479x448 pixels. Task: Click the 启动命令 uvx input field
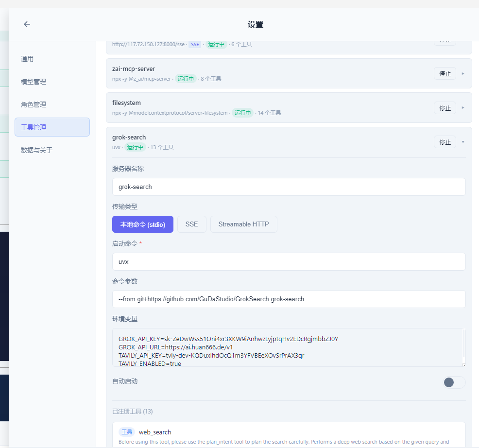click(289, 261)
